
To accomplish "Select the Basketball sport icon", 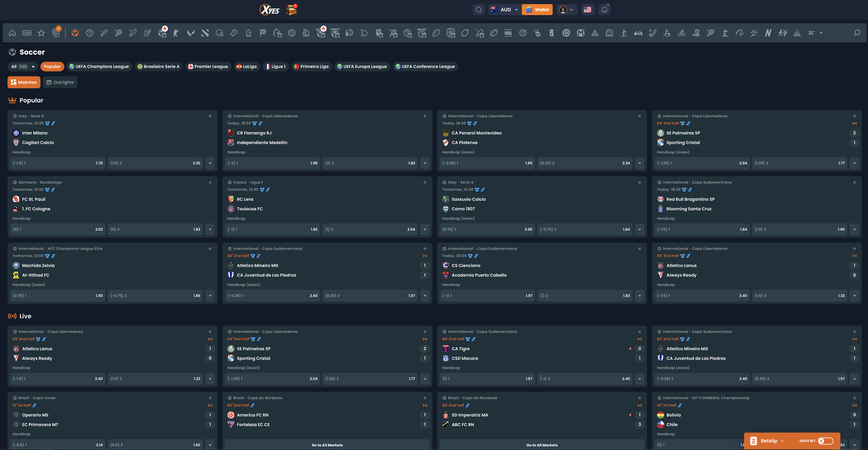I will click(x=89, y=32).
